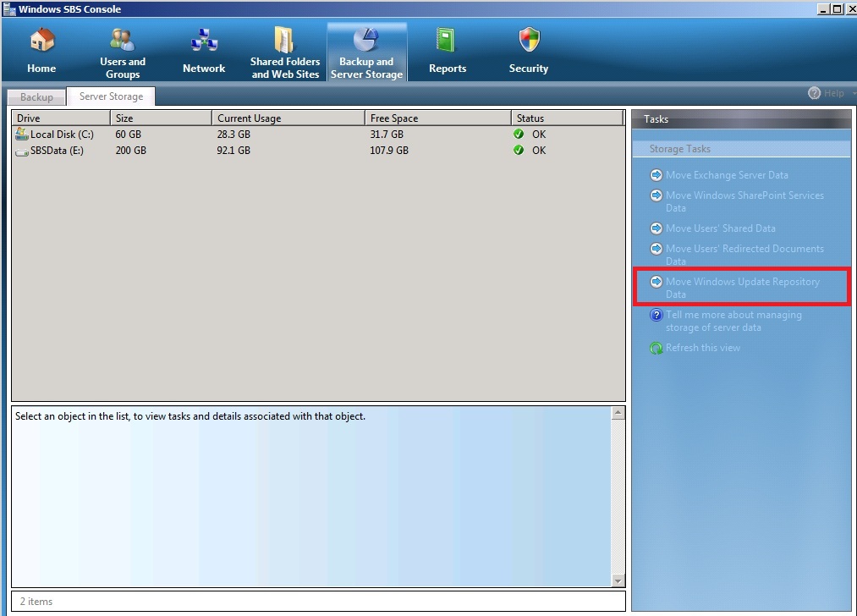
Task: Click arrow icon beside Move Windows Update Repository Data
Action: (x=656, y=282)
